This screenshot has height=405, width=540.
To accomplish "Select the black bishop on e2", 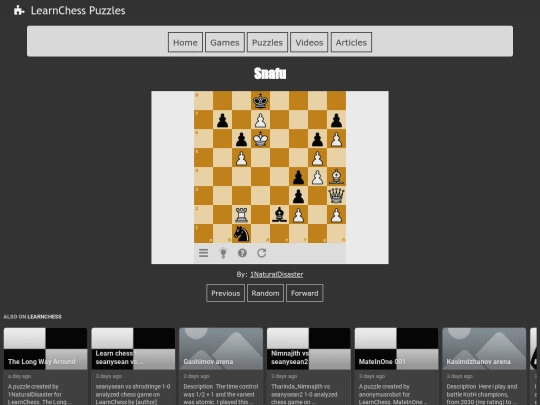I will 279,215.
